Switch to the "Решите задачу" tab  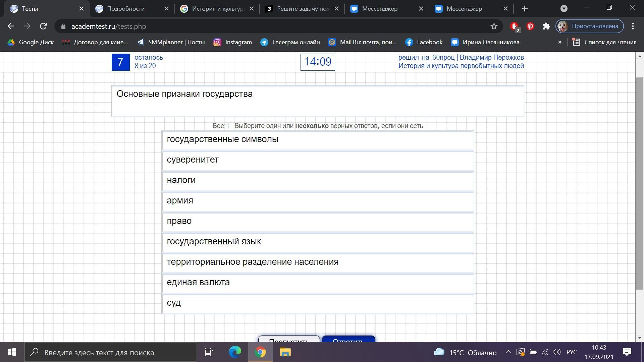[303, 9]
